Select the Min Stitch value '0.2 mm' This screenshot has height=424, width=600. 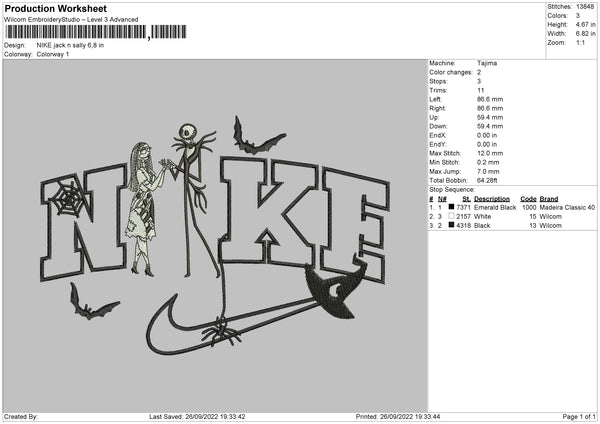pos(488,162)
